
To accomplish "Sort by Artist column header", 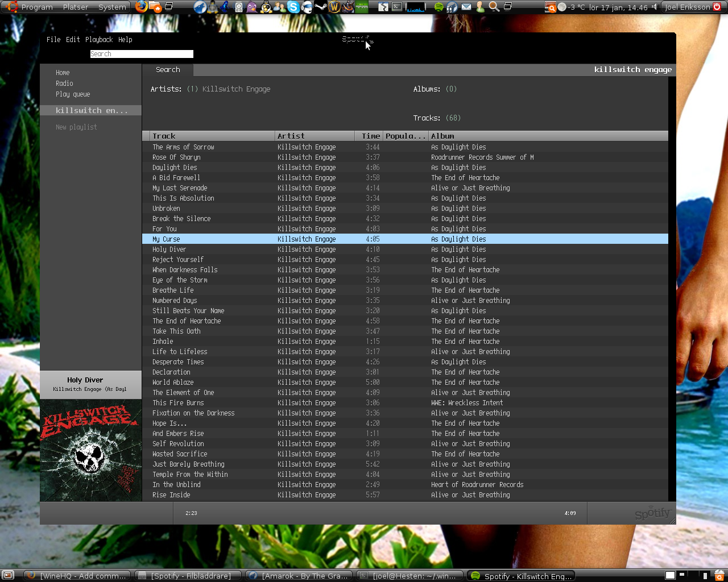I will point(315,136).
